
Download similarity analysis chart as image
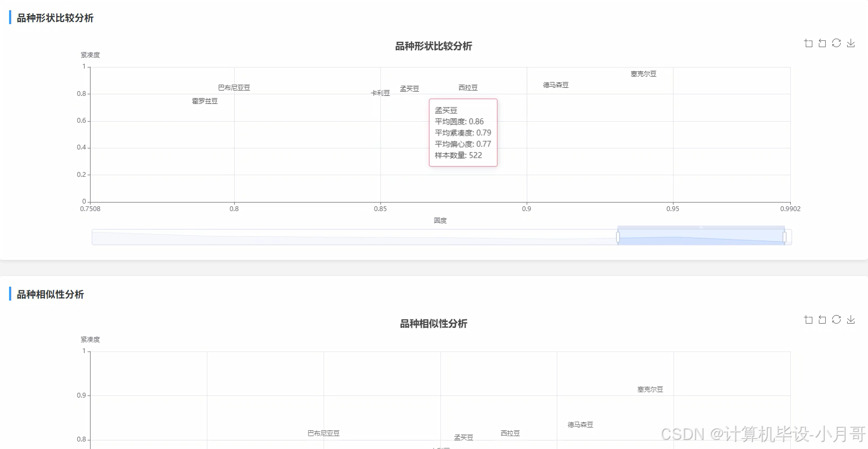pos(851,320)
